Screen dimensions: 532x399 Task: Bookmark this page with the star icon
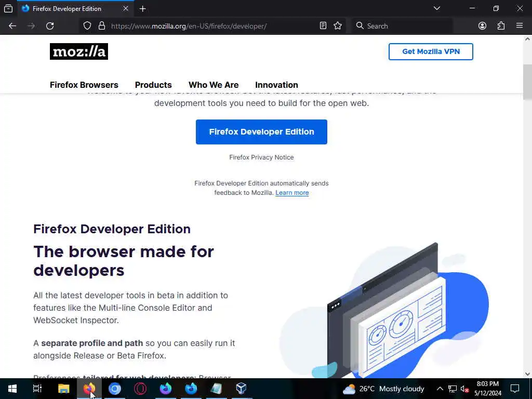(x=338, y=26)
